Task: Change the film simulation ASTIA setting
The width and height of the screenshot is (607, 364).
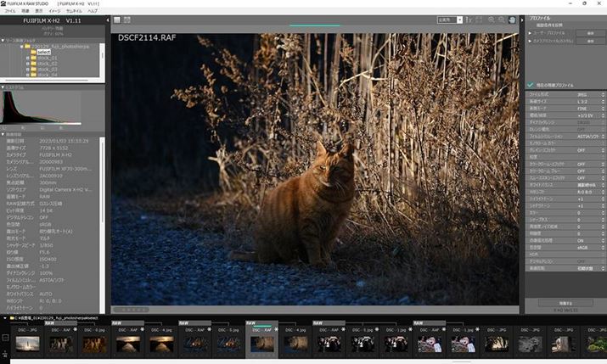Action: (x=565, y=137)
